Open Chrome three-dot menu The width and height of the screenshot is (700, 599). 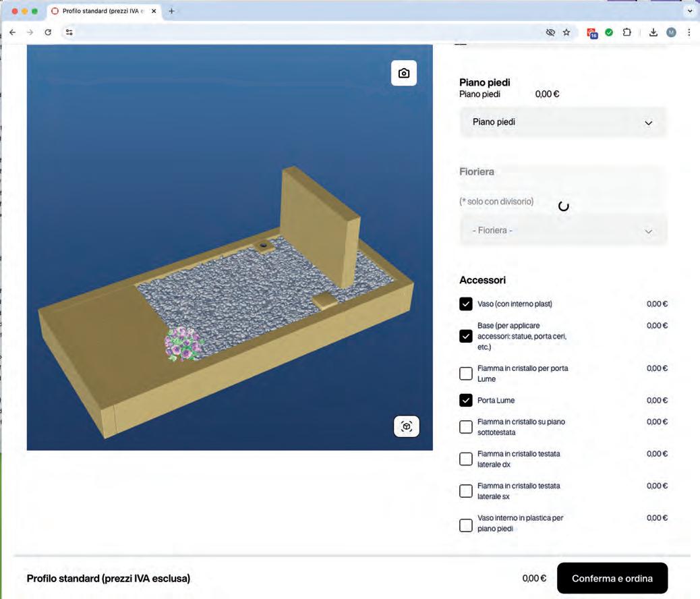click(x=689, y=32)
